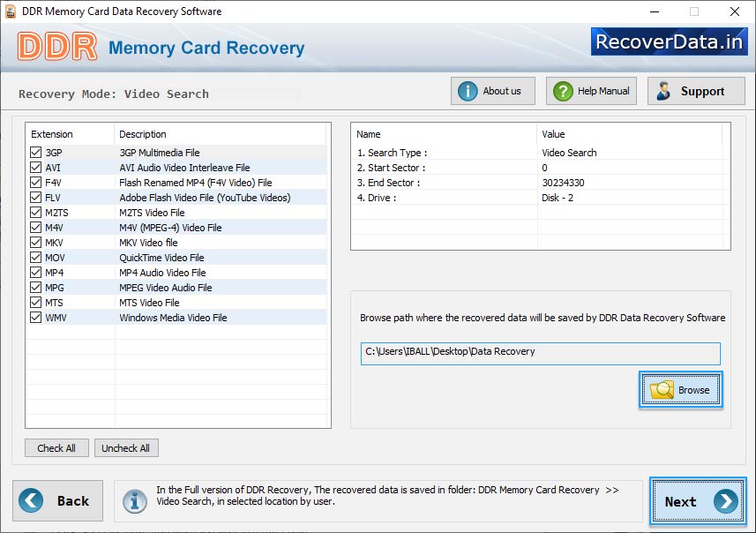Click the About us info icon
The image size is (756, 533).
click(x=468, y=91)
